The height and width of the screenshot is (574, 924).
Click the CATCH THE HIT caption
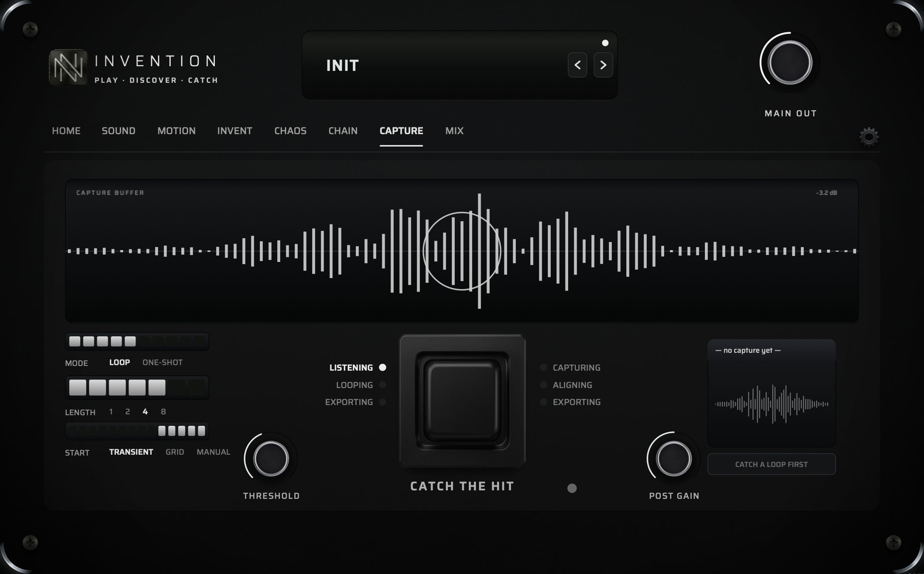coord(462,486)
